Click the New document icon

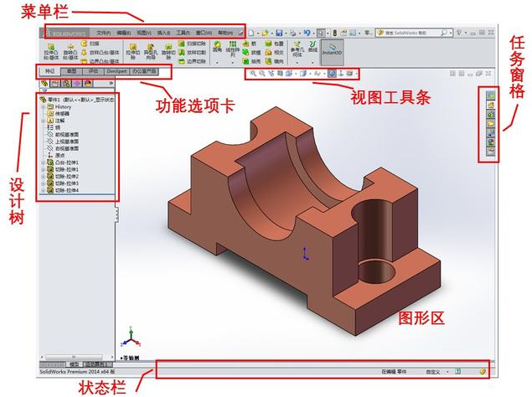pos(251,33)
